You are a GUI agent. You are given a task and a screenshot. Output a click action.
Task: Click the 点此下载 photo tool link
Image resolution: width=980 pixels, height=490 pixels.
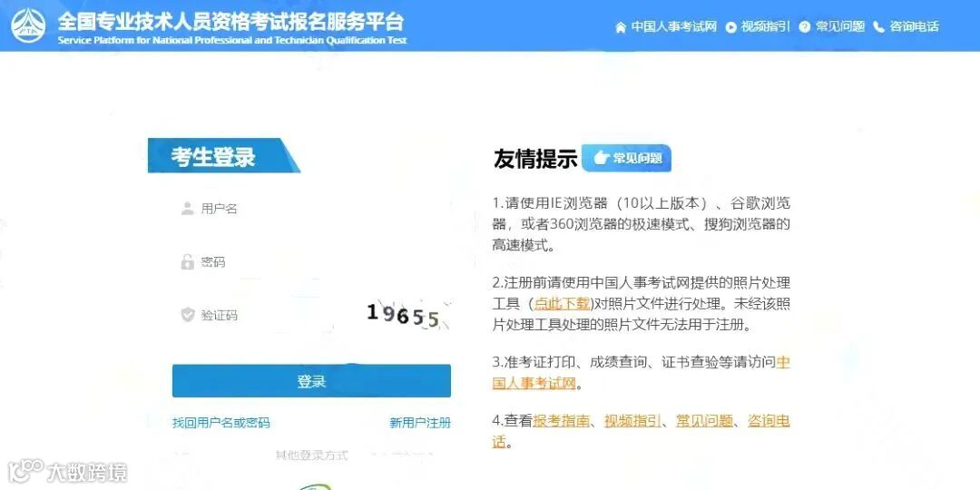coord(562,304)
